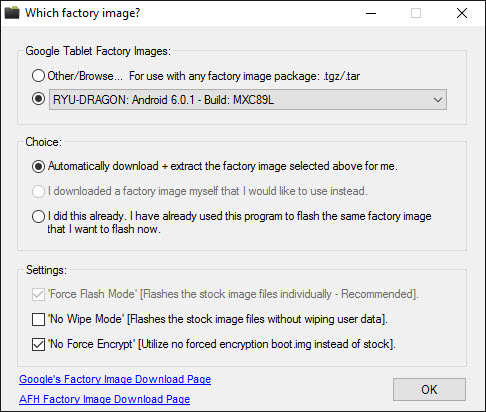Choose the 'I did this already' option
Image resolution: width=486 pixels, height=412 pixels.
38,216
